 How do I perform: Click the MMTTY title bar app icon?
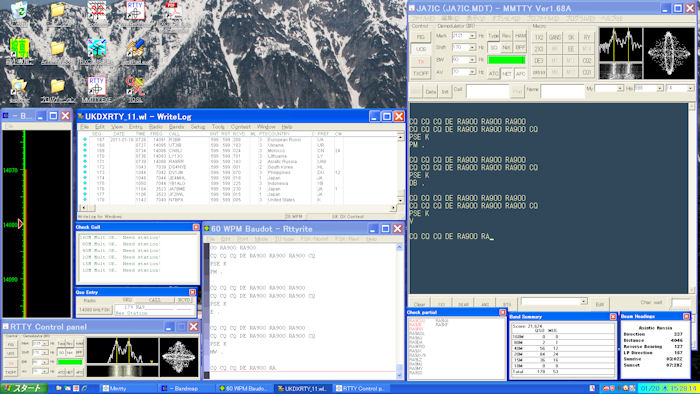point(412,8)
